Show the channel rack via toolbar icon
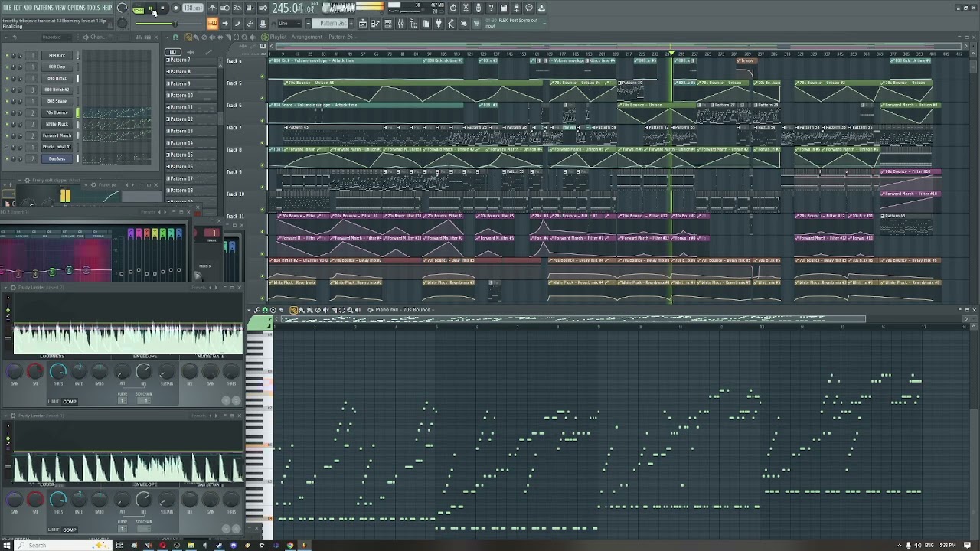980x551 pixels. 388,24
